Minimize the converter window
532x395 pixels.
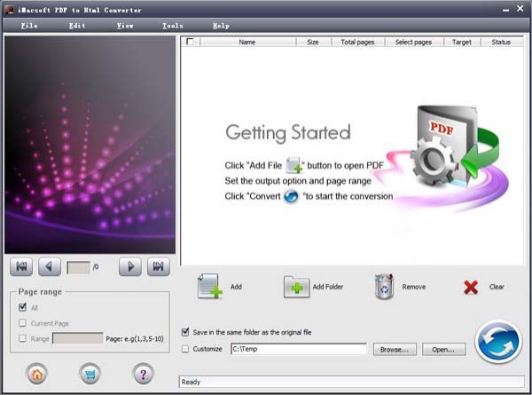coord(506,10)
